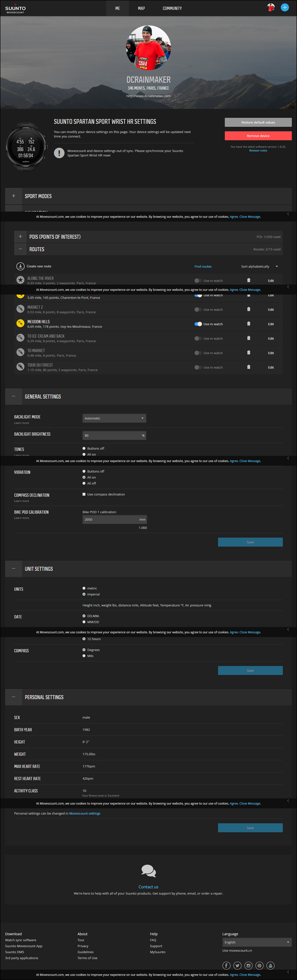Viewport: 297px width, 980px height.
Task: Collapse the Routes section
Action: point(20,249)
